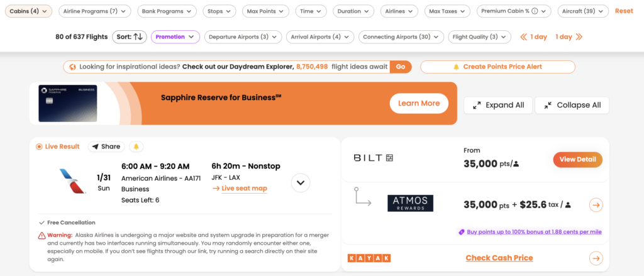
Task: Click Go for Daydream Explorer
Action: tap(401, 67)
